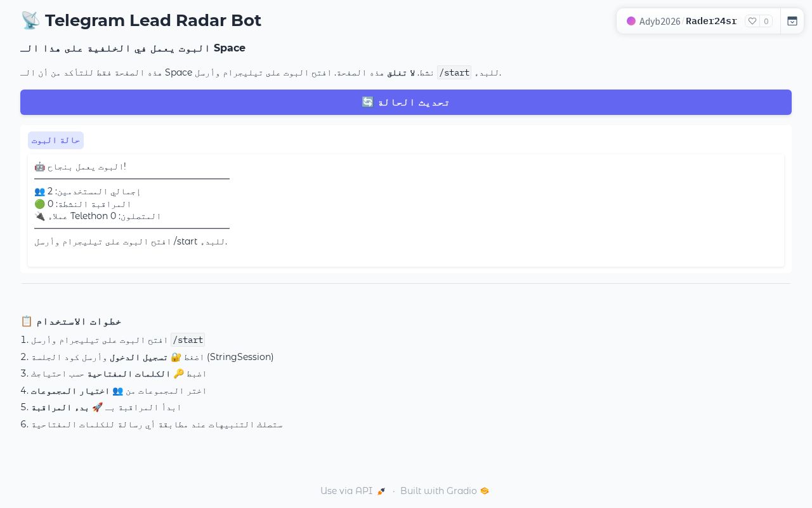Click the المراقبة النشطة: 0 status line
This screenshot has height=508, width=812.
click(x=82, y=204)
